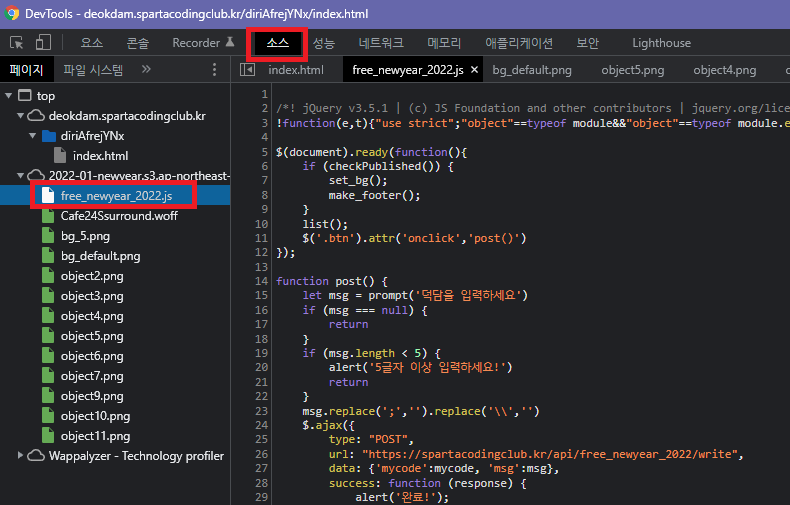The width and height of the screenshot is (790, 505).
Task: Open the Lighthouse tab
Action: point(662,43)
